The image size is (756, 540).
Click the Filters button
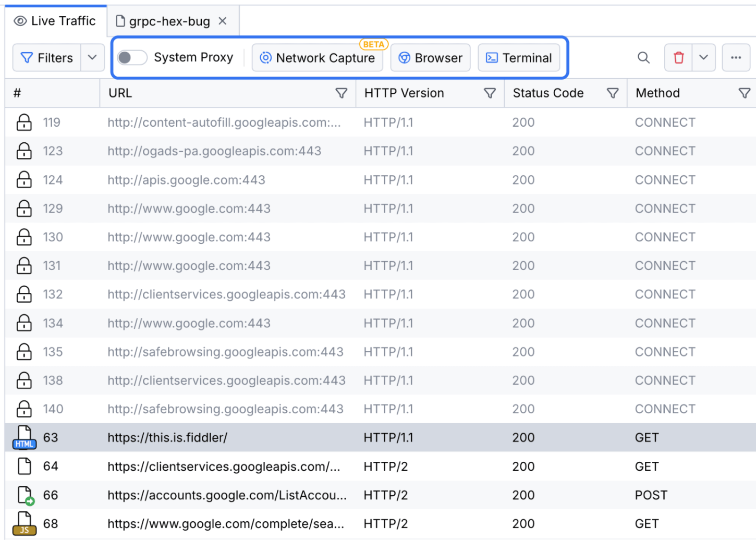click(x=46, y=57)
